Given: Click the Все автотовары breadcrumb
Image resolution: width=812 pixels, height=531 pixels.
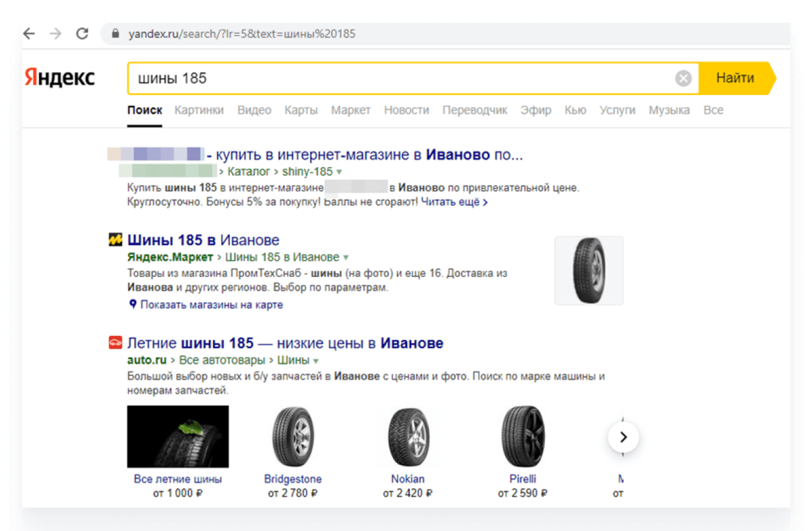Looking at the screenshot, I should [x=222, y=360].
